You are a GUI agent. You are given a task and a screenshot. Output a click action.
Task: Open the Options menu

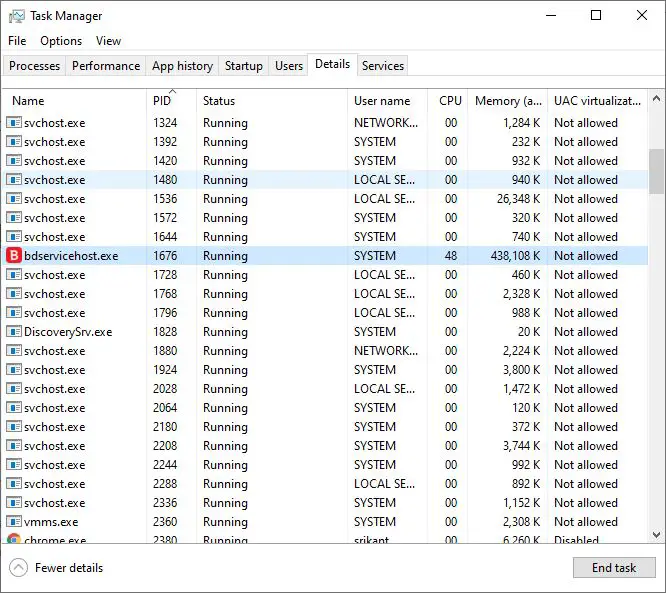(61, 41)
